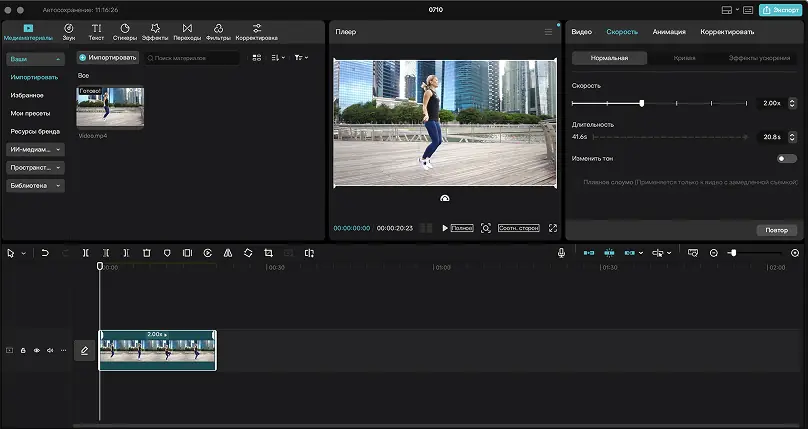Click the rotate clip icon

(248, 253)
